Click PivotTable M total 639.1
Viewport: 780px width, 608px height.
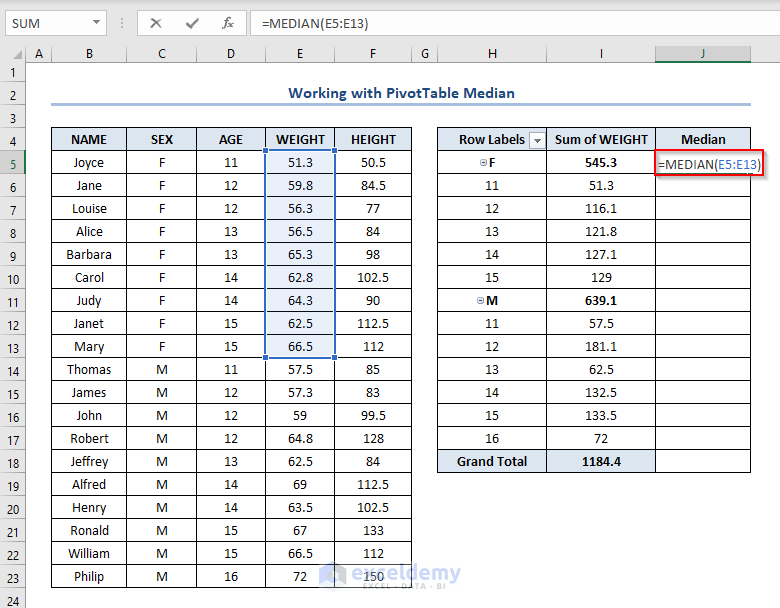pyautogui.click(x=601, y=301)
